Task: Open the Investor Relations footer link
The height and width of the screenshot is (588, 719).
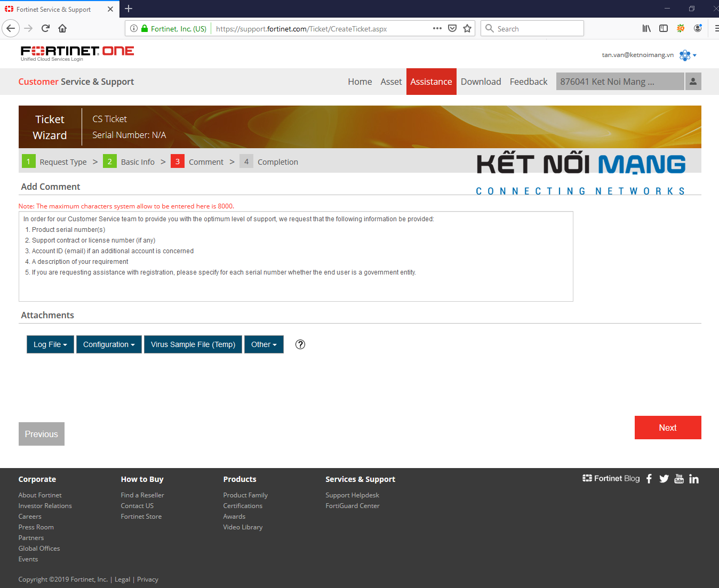Action: click(45, 506)
